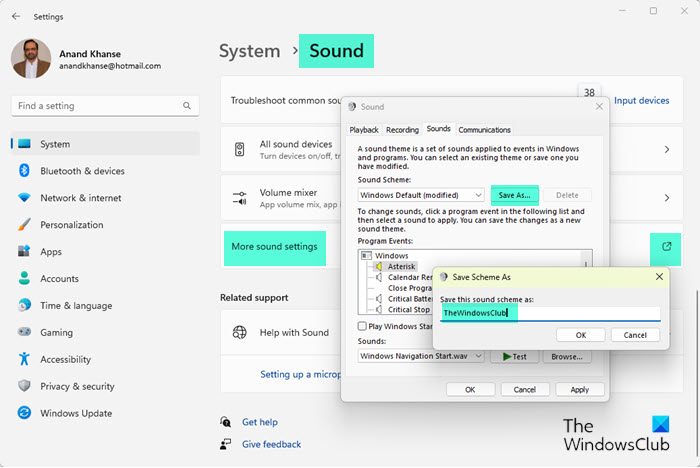Click the search magnifier in Find a setting
This screenshot has width=700, height=468.
pyautogui.click(x=187, y=106)
